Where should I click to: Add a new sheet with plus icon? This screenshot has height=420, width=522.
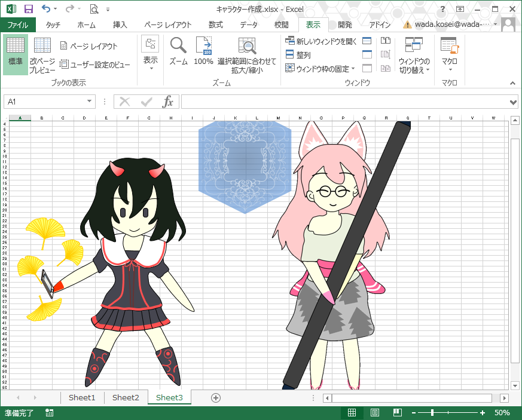(x=216, y=397)
